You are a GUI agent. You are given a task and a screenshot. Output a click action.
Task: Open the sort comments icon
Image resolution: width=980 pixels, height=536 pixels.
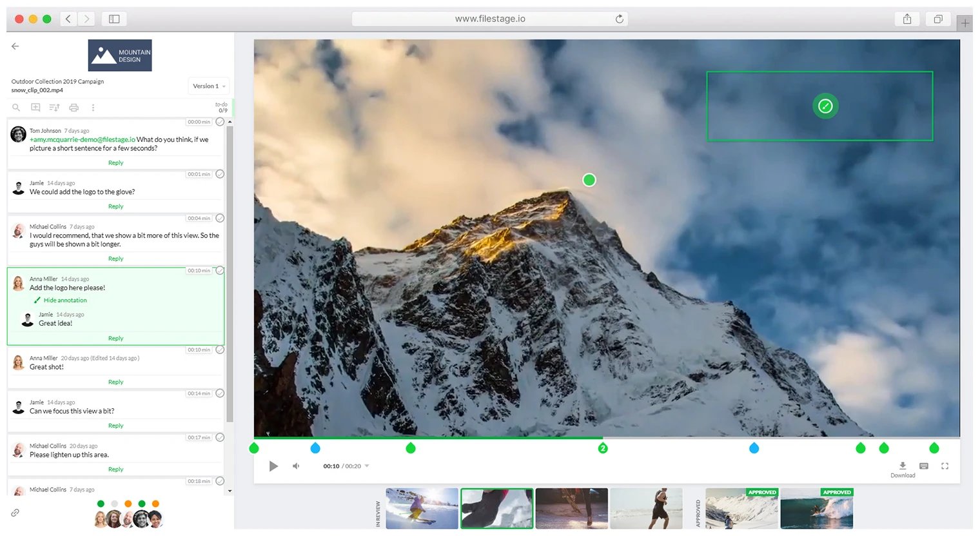click(54, 108)
